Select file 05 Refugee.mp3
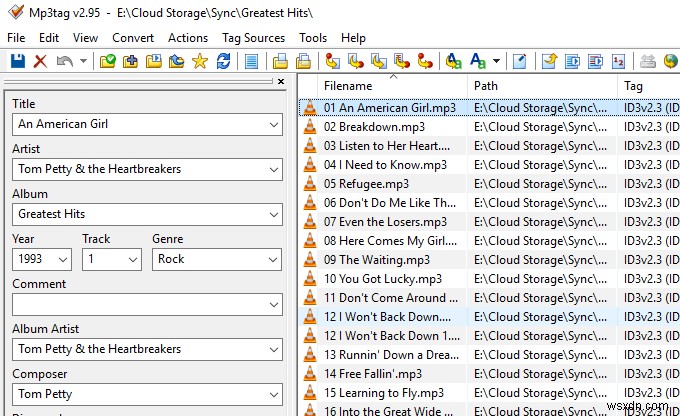This screenshot has height=416, width=680. pyautogui.click(x=366, y=184)
